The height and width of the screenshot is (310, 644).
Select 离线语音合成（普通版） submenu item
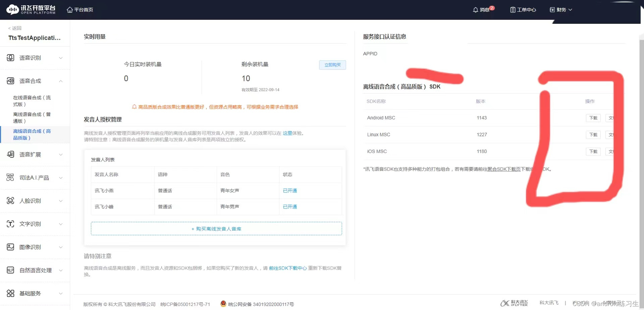(32, 118)
